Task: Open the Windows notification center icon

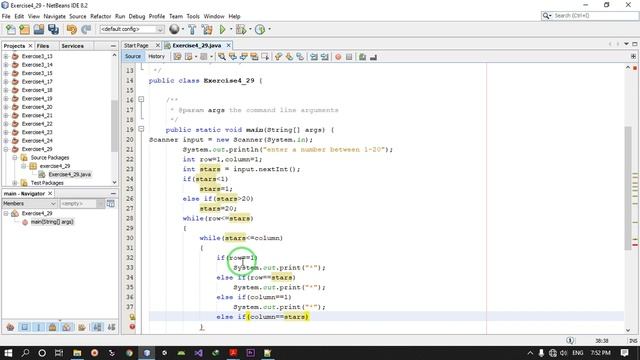Action: [624, 353]
